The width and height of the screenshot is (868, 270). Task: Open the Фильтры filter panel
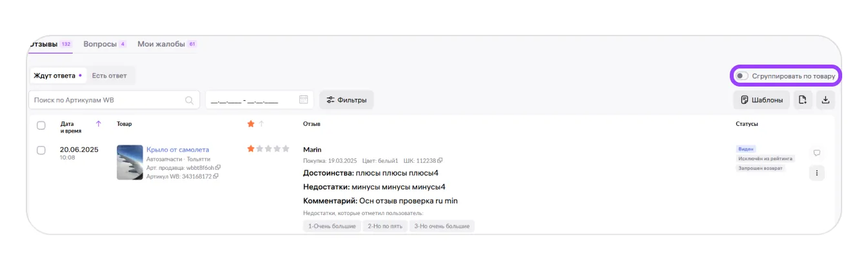click(x=347, y=100)
